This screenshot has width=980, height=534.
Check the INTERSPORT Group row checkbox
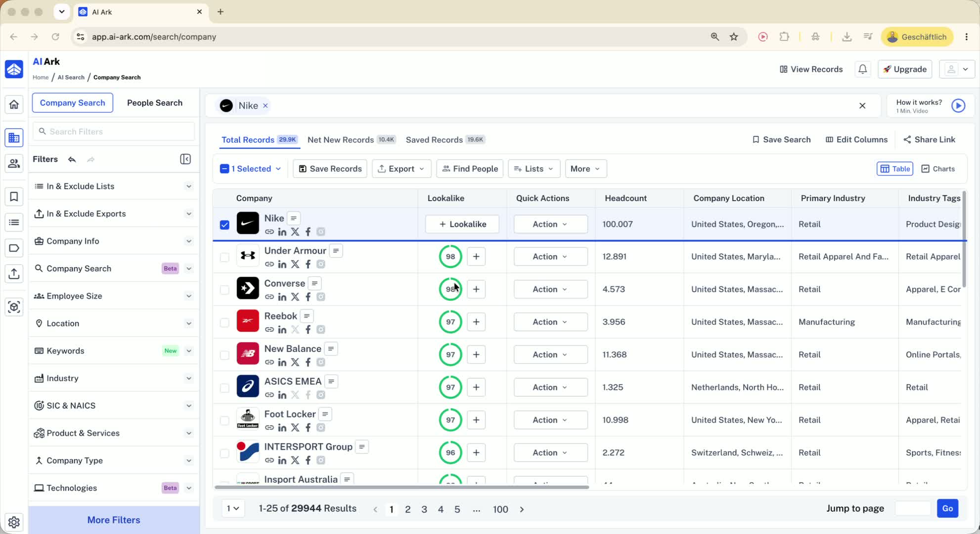[224, 453]
